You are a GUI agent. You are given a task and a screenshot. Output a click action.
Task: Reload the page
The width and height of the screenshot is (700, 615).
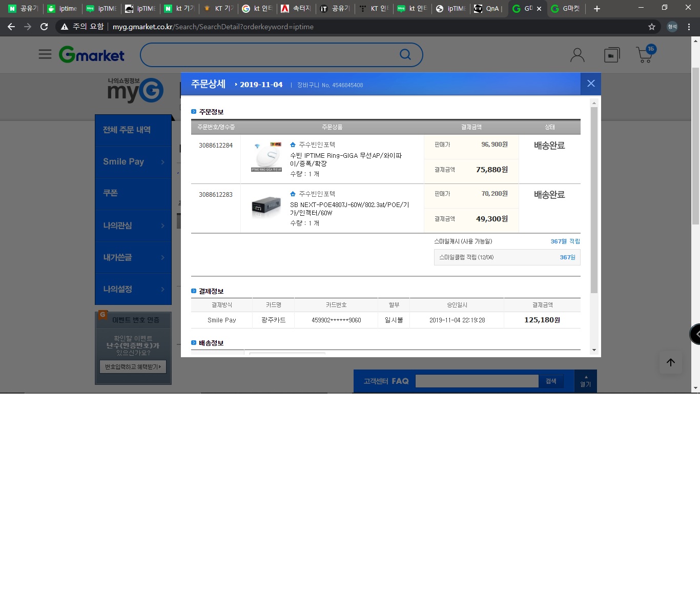pos(44,27)
